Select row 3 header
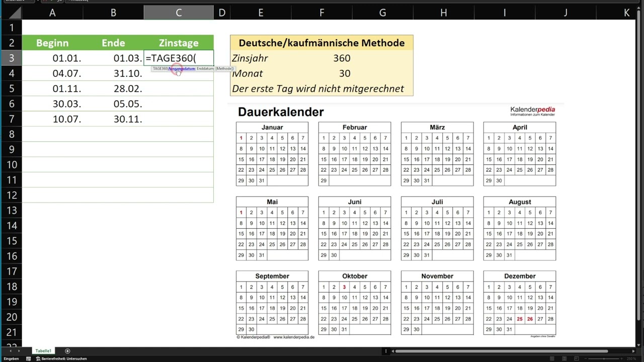The image size is (644, 362). click(x=11, y=58)
